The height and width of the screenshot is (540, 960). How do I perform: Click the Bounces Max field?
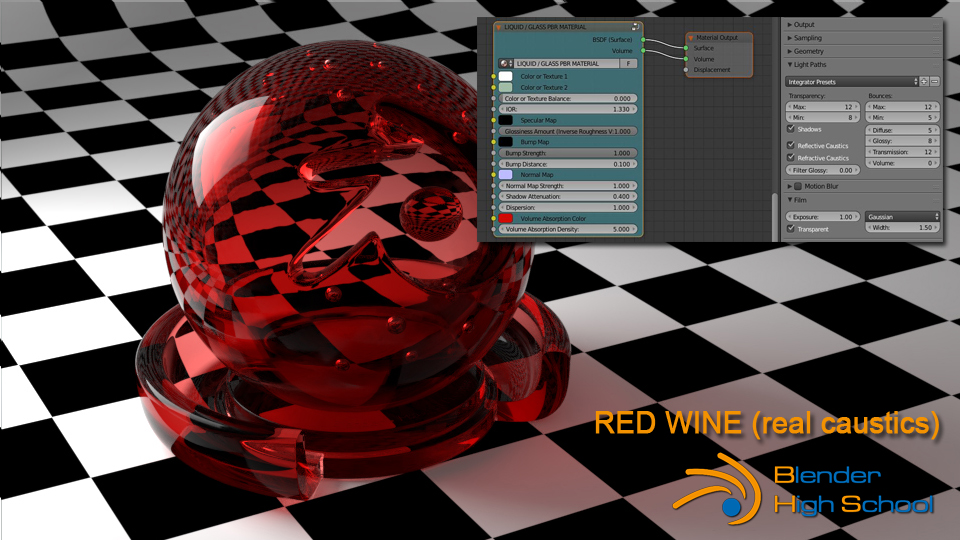[x=902, y=107]
